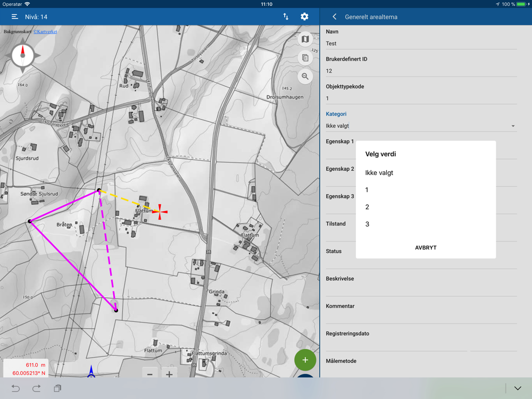The image size is (532, 399).
Task: Open the hamburger menu
Action: tap(15, 17)
